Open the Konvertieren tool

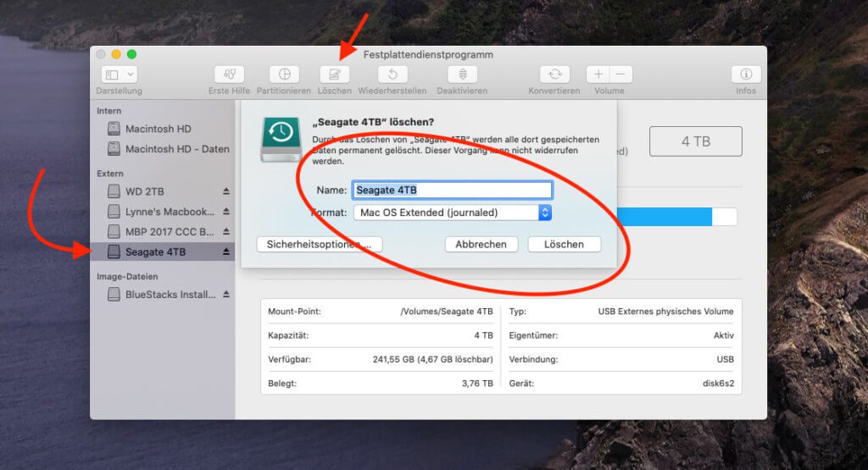click(554, 75)
